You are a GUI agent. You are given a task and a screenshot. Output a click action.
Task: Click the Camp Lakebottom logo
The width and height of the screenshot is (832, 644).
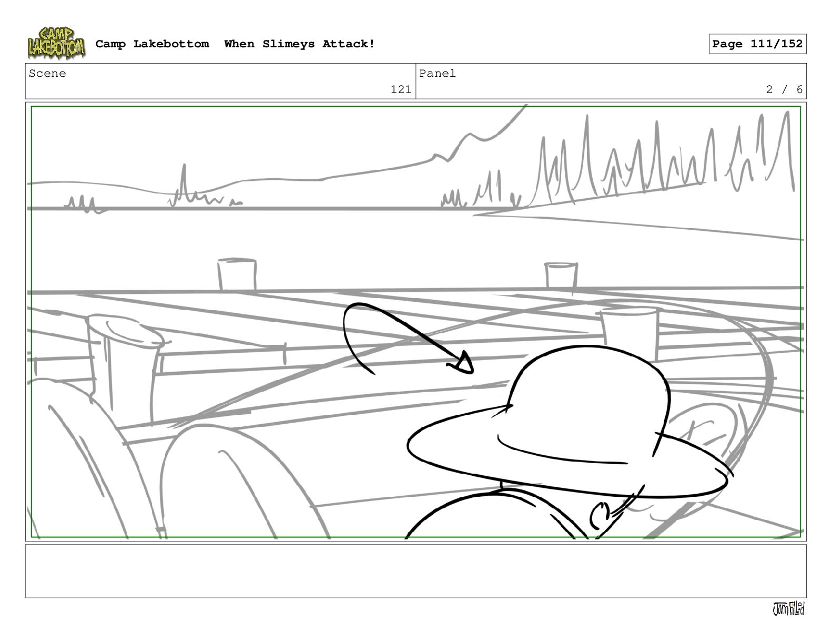[x=56, y=43]
